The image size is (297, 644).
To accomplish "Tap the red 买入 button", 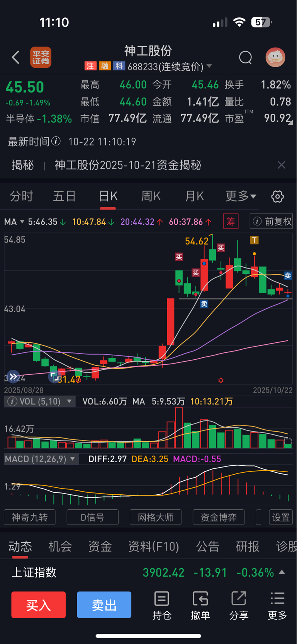I will (x=38, y=605).
